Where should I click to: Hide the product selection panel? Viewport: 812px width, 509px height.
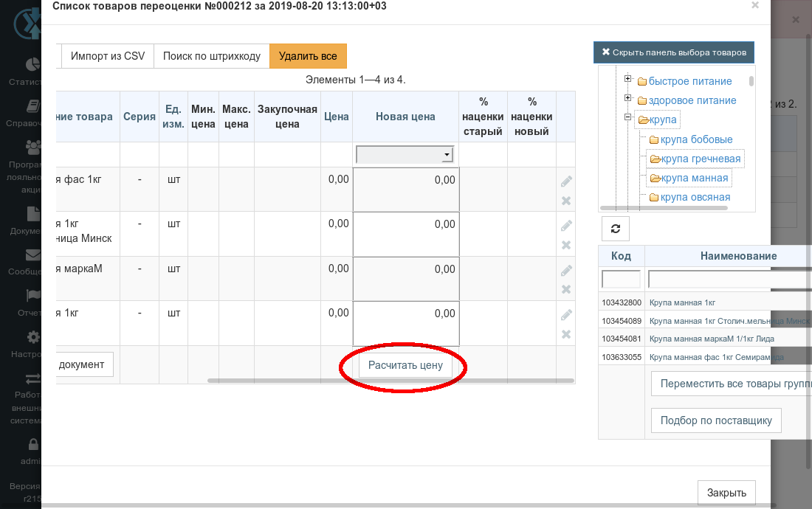(x=674, y=52)
